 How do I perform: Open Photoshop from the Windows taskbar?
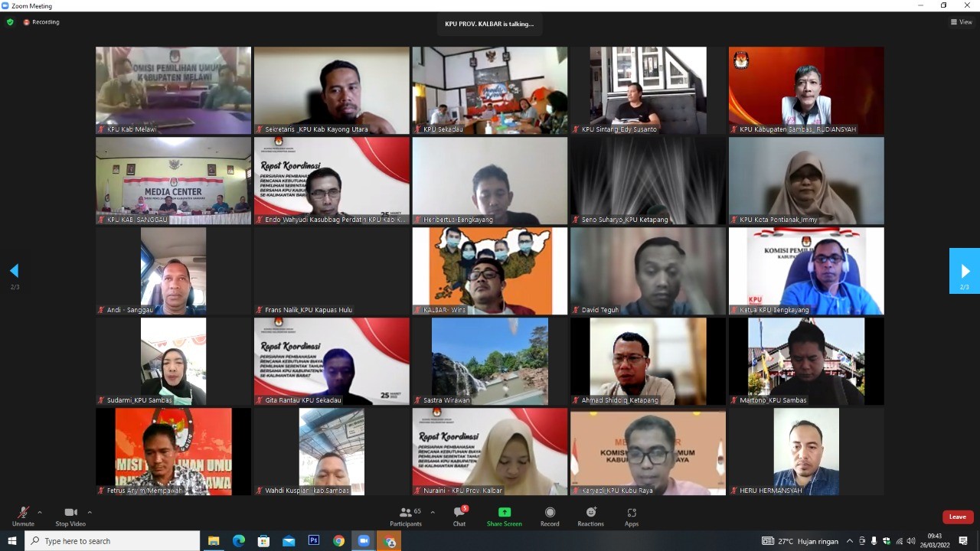314,541
